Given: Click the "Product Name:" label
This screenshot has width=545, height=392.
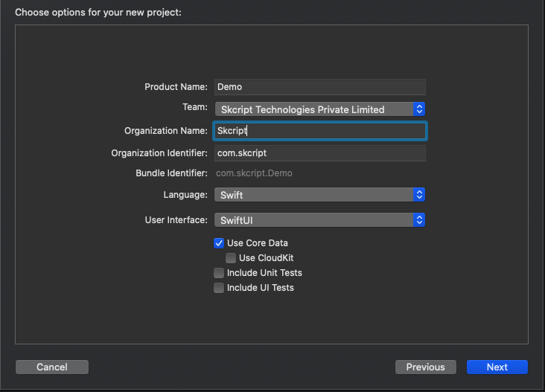Looking at the screenshot, I should coord(176,87).
